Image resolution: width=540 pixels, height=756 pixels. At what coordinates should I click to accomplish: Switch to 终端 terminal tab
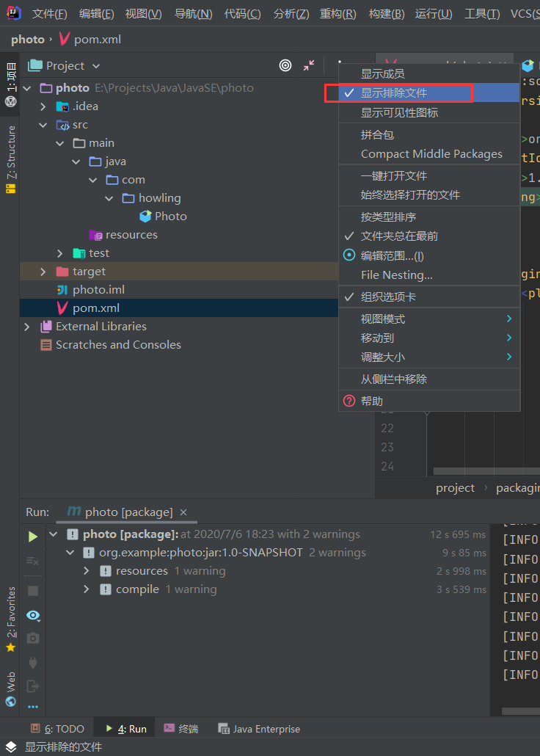point(181,729)
